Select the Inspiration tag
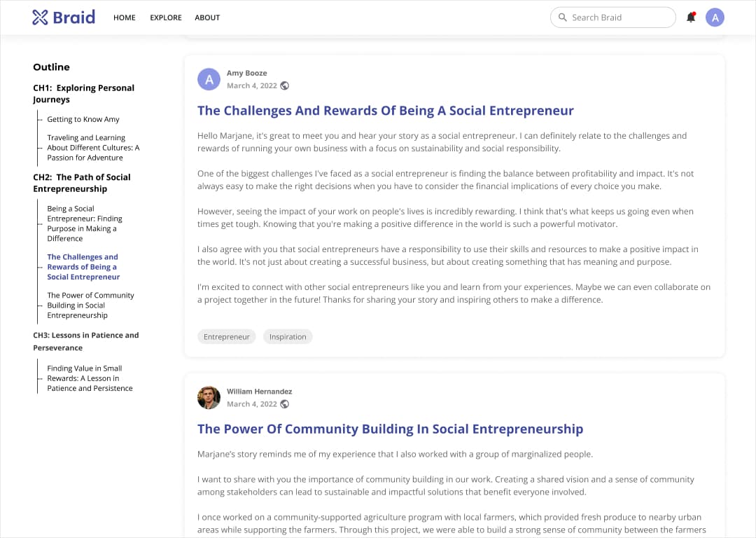Screen dimensions: 756x538 click(x=288, y=337)
